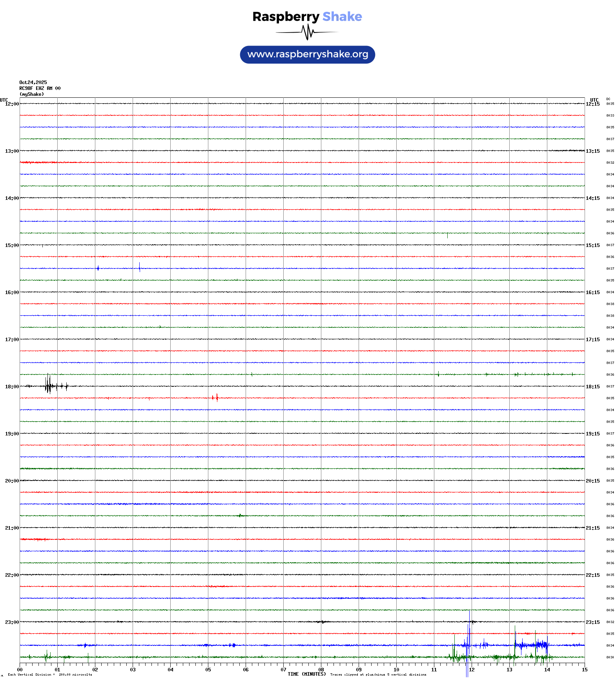Click minute 15 on the bottom axis
The height and width of the screenshot is (680, 616).
point(585,670)
